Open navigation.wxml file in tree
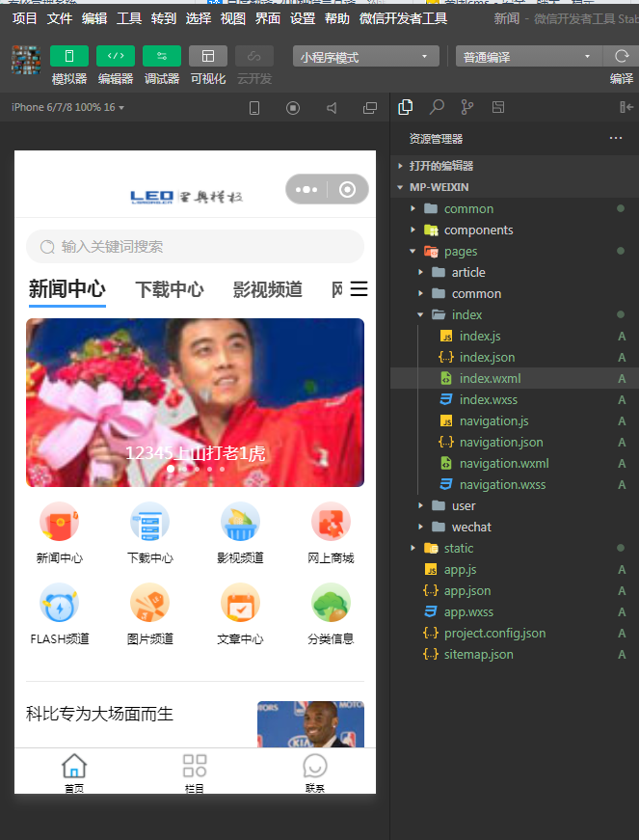The height and width of the screenshot is (840, 639). click(503, 463)
